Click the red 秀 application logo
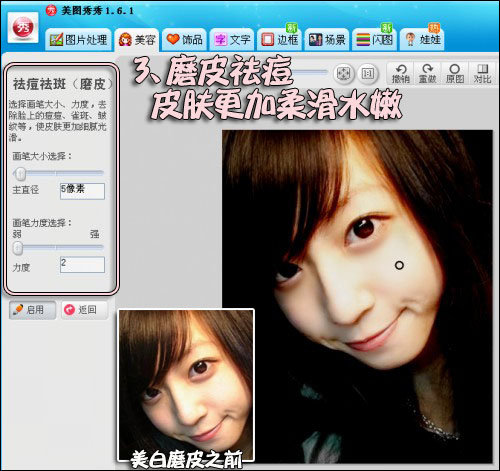The width and height of the screenshot is (500, 471). coord(23,28)
